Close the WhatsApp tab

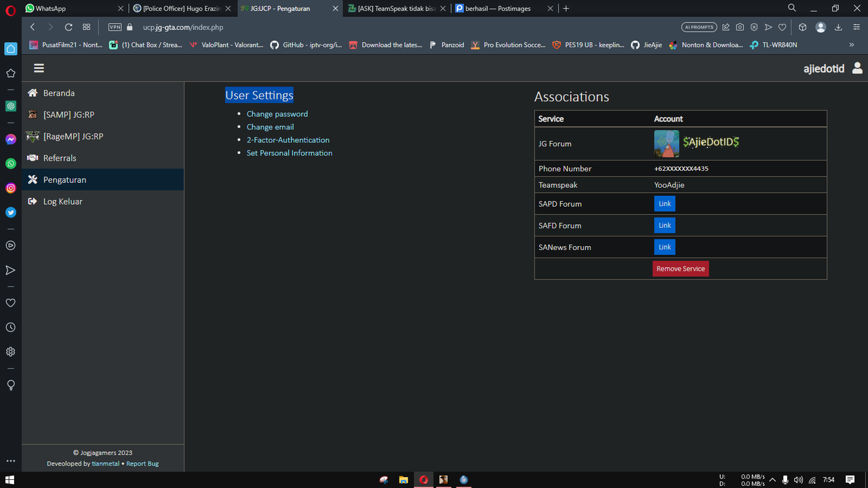pyautogui.click(x=121, y=8)
